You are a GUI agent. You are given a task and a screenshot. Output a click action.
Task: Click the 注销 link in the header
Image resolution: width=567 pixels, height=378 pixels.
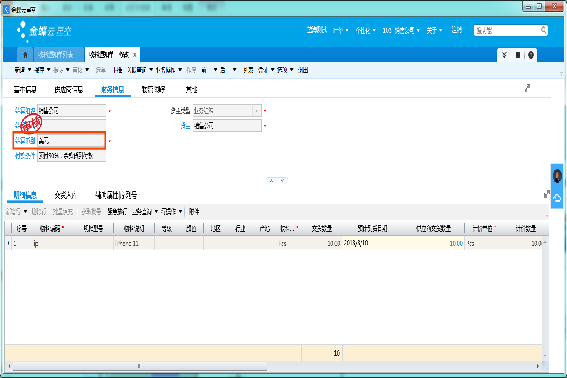click(456, 30)
